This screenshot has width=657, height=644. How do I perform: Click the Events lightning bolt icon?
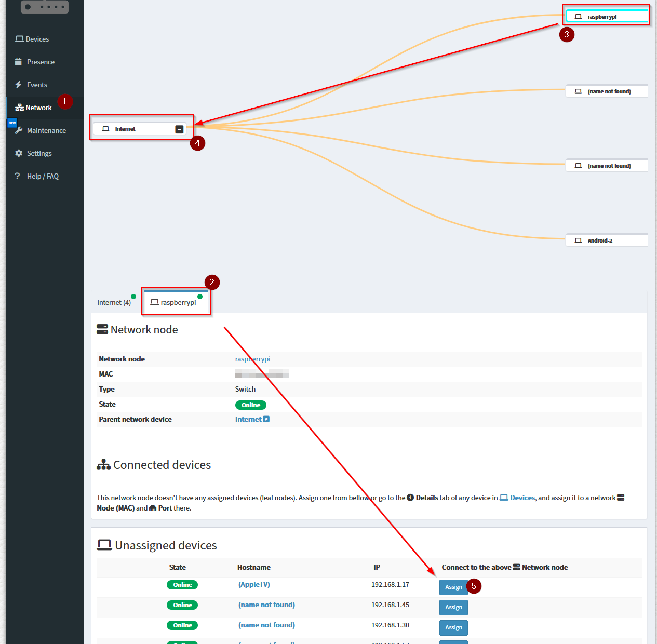19,84
